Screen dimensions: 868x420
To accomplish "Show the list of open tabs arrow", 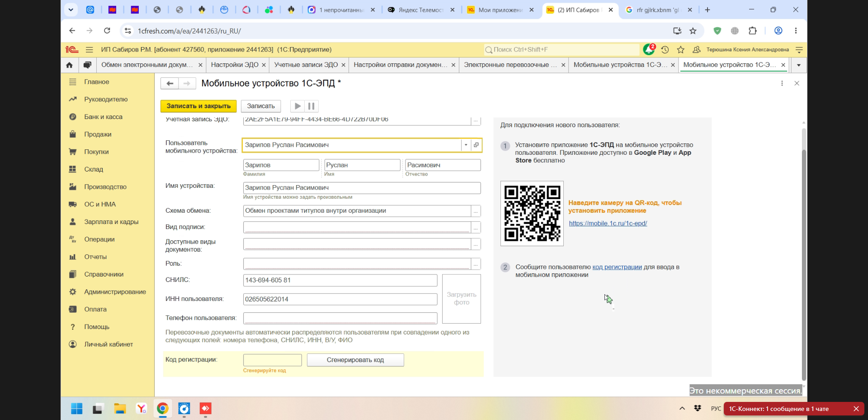I will 799,65.
